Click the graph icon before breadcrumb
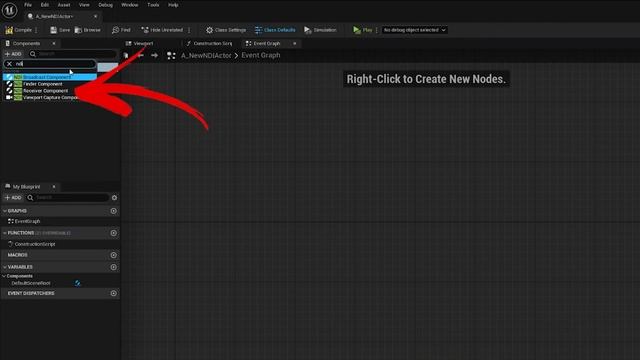This screenshot has height=360, width=640. click(171, 56)
